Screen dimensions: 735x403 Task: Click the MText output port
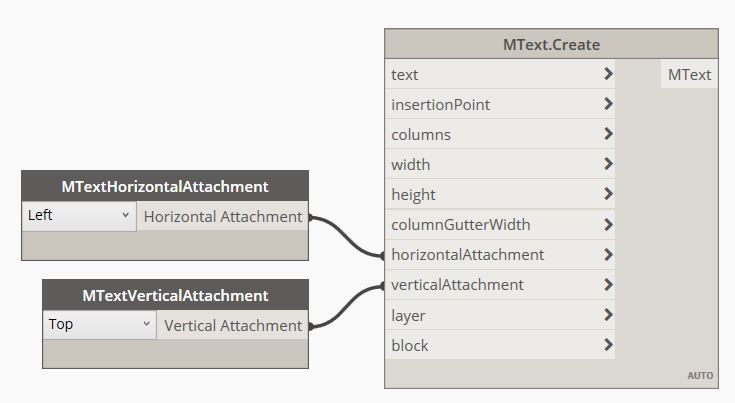689,74
